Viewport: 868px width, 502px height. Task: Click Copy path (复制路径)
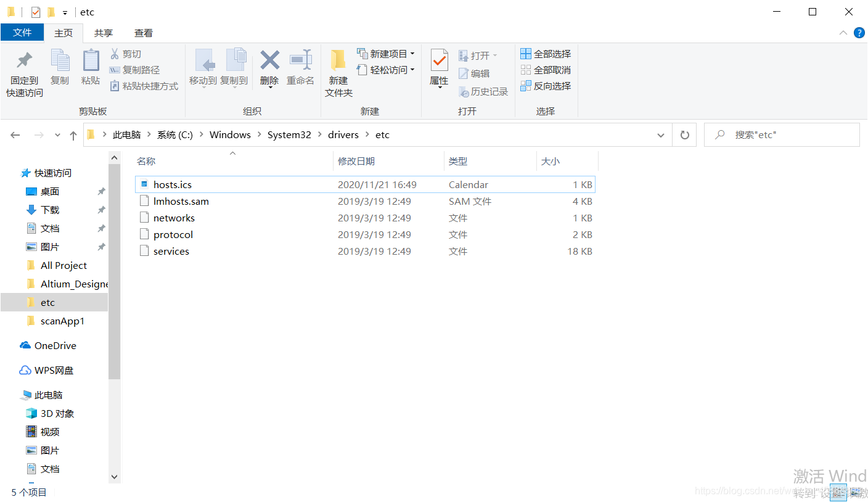pyautogui.click(x=134, y=70)
